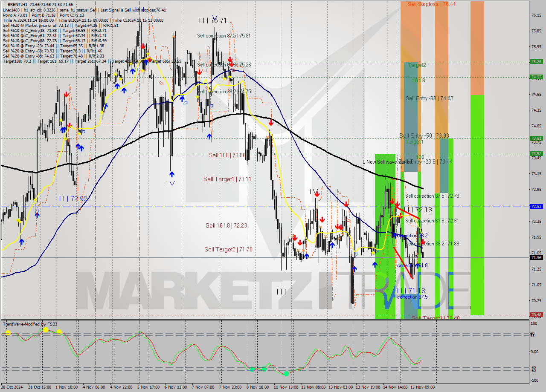The image size is (546, 392).
Task: Click the blue 72.52 price tag
Action: pos(536,206)
